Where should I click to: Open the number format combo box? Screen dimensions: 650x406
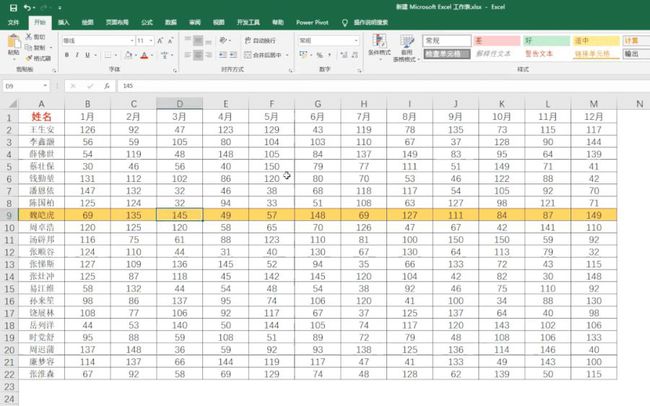click(328, 40)
